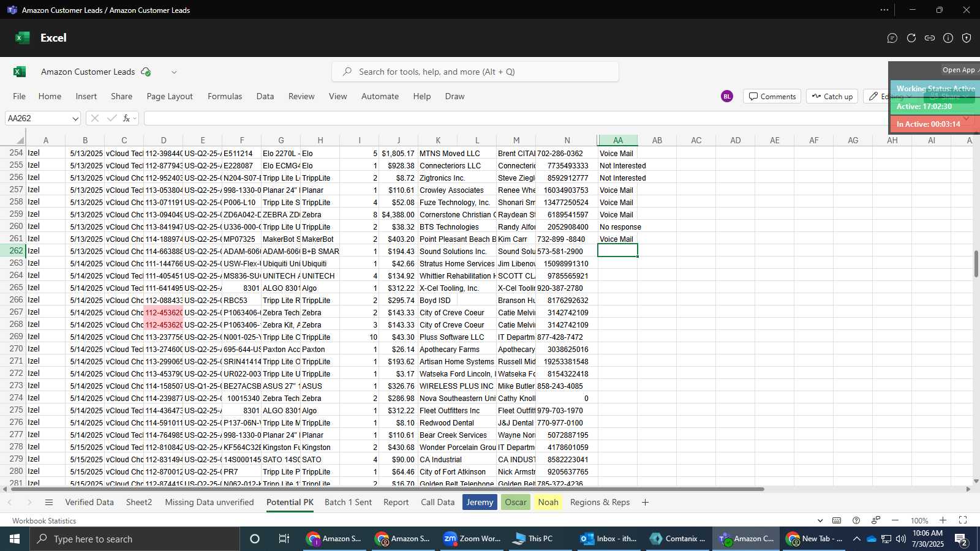The image size is (980, 551).
Task: Expand the workbook name dropdown chevron
Action: 174,72
